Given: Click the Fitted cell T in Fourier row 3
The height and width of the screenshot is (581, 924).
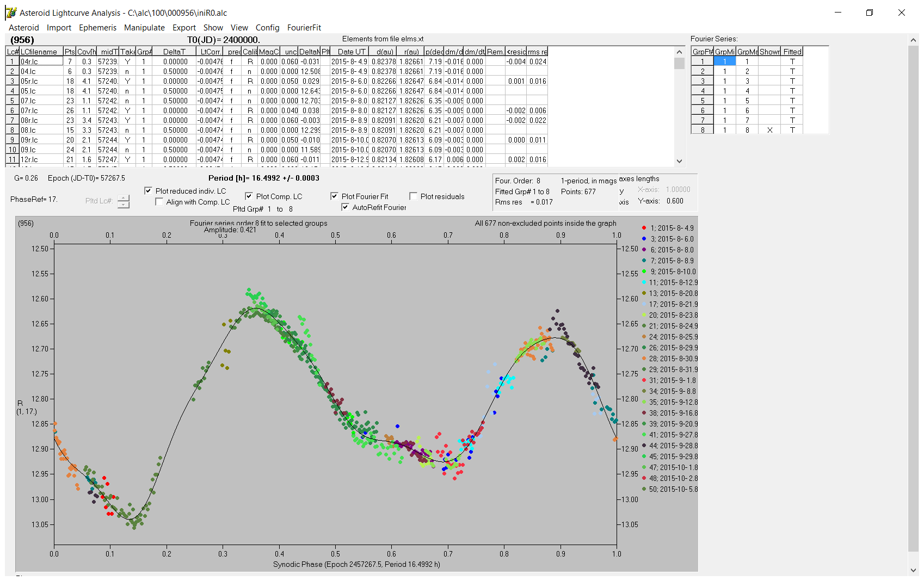Looking at the screenshot, I should (x=792, y=81).
